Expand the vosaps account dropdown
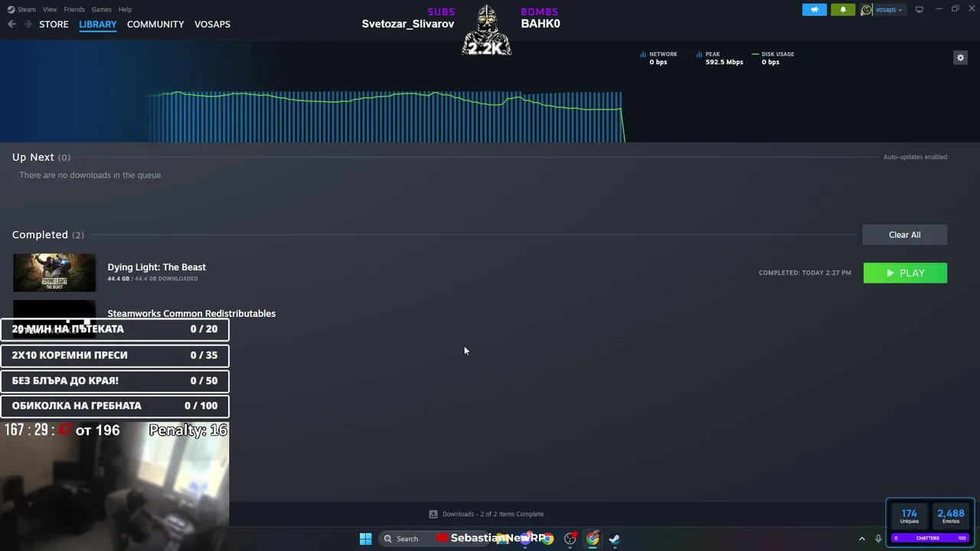 pos(889,9)
